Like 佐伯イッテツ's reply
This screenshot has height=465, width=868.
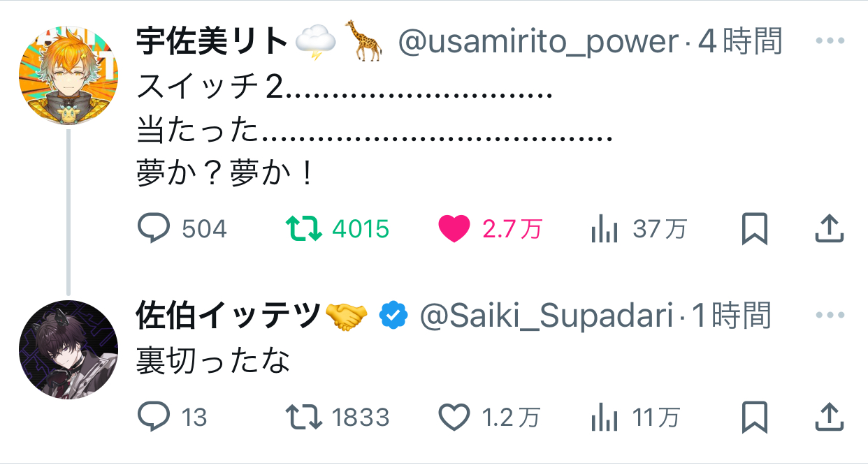(454, 417)
